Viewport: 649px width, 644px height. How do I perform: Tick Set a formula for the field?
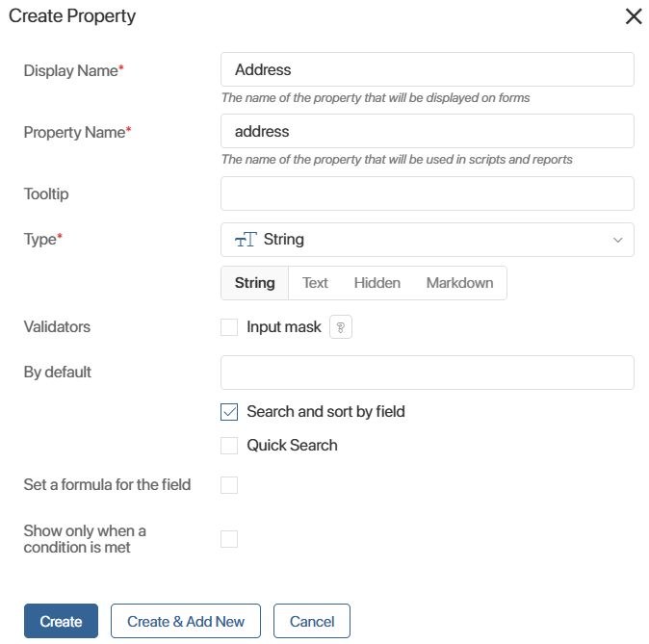[229, 485]
